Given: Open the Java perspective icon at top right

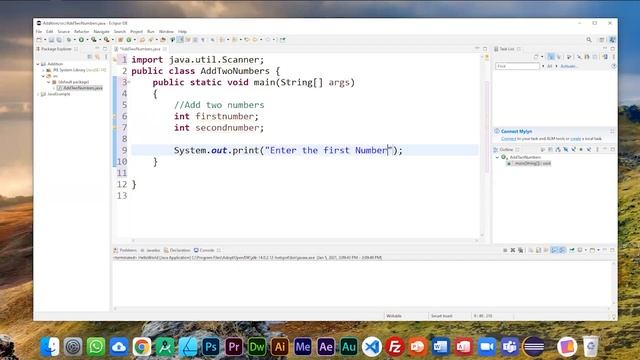Looking at the screenshot, I should click(612, 40).
